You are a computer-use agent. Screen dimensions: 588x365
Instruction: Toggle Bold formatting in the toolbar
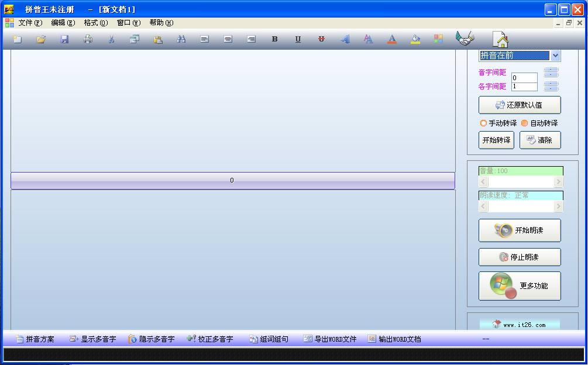click(x=274, y=39)
